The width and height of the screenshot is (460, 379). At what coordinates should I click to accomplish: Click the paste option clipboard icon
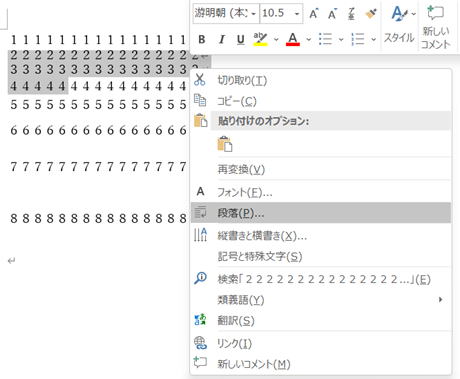click(225, 144)
